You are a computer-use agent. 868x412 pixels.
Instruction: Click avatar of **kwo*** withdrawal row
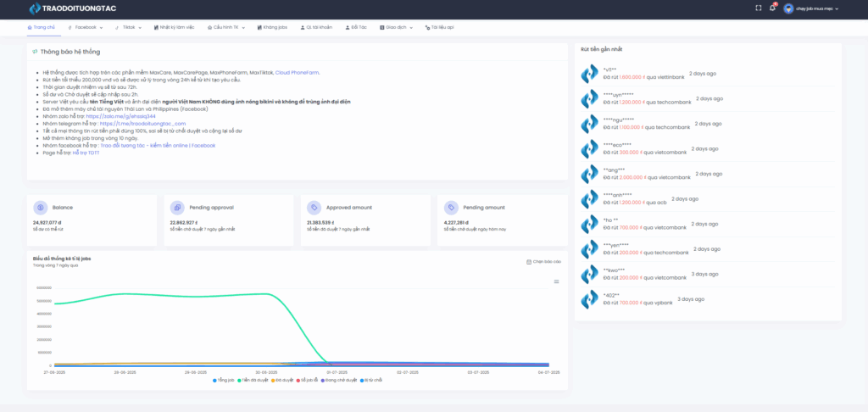(590, 274)
